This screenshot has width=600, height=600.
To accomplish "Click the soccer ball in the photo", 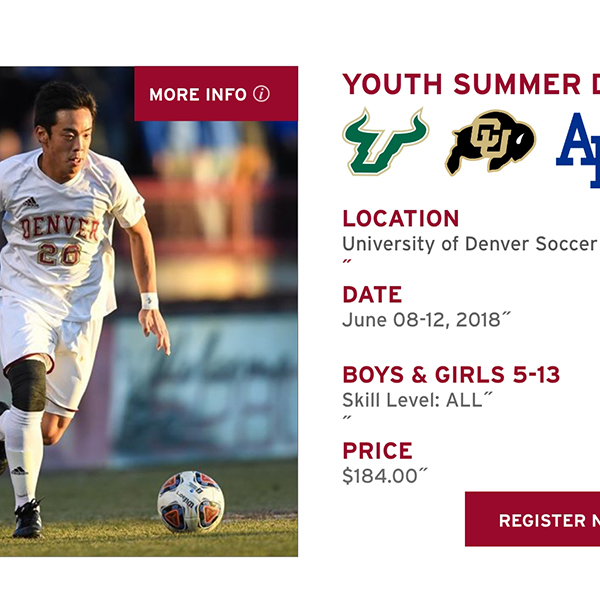I will tap(190, 501).
